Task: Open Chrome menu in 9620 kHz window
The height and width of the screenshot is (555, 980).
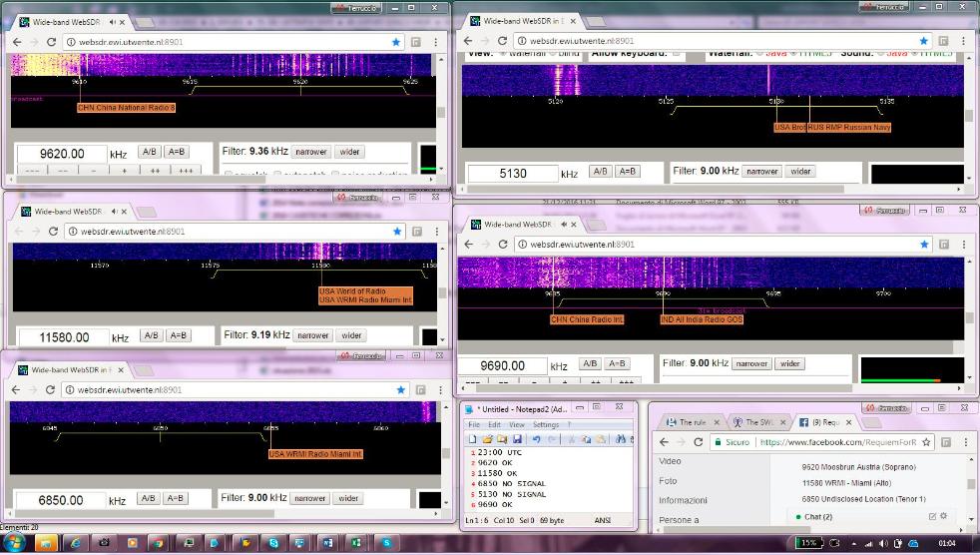Action: pyautogui.click(x=436, y=42)
